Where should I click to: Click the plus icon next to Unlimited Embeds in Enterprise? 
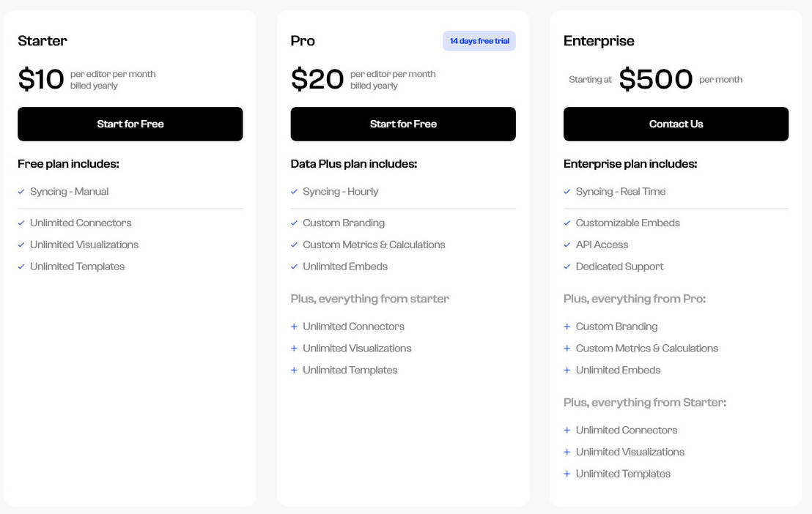[x=566, y=370]
